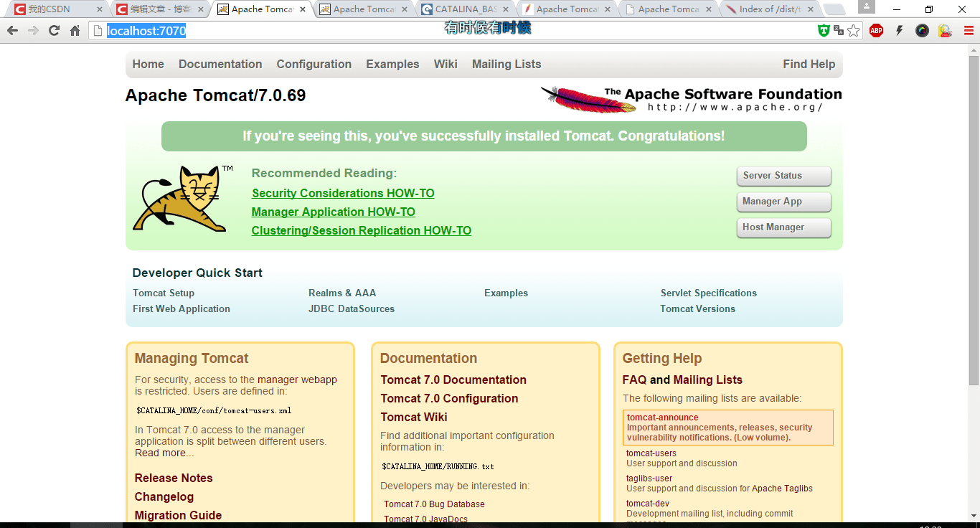
Task: Open the ABP Adblock Plus extension
Action: coord(876,30)
